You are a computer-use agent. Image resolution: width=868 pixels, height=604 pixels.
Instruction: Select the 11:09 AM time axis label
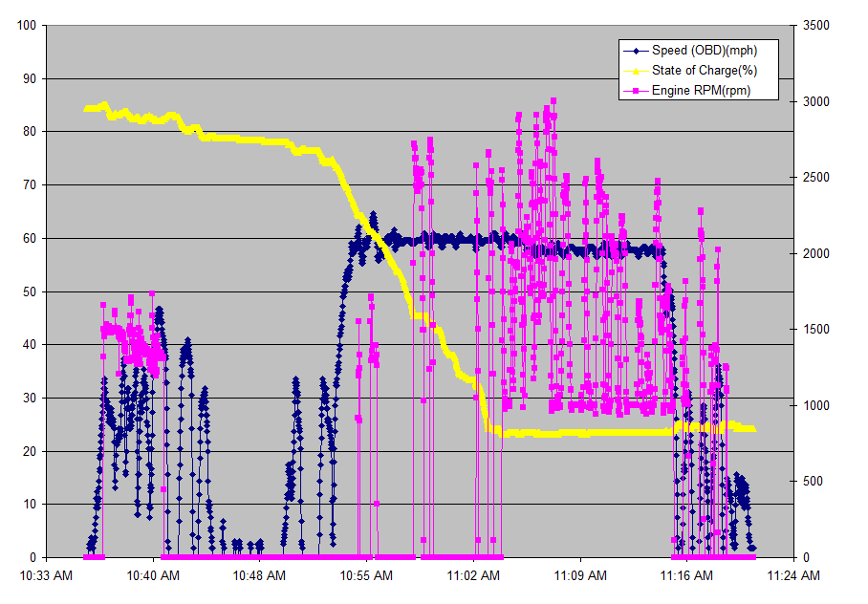tap(580, 575)
